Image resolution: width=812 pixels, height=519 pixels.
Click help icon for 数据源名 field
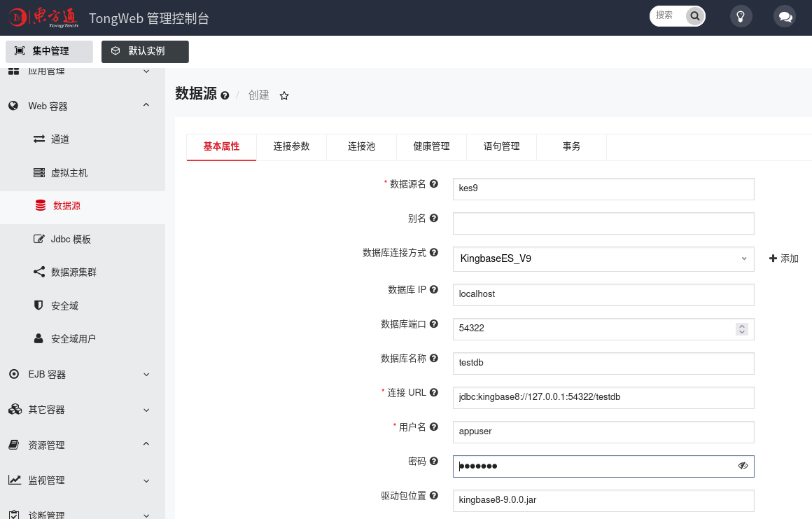(434, 184)
